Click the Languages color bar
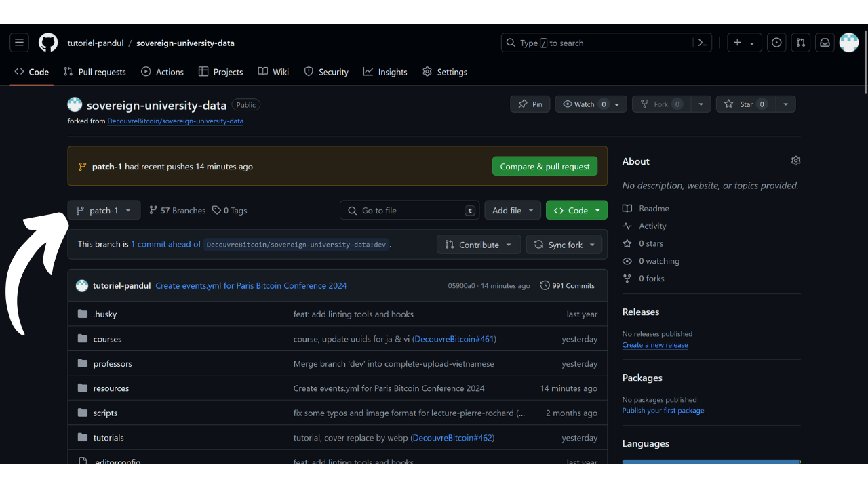The width and height of the screenshot is (868, 488). tap(711, 462)
